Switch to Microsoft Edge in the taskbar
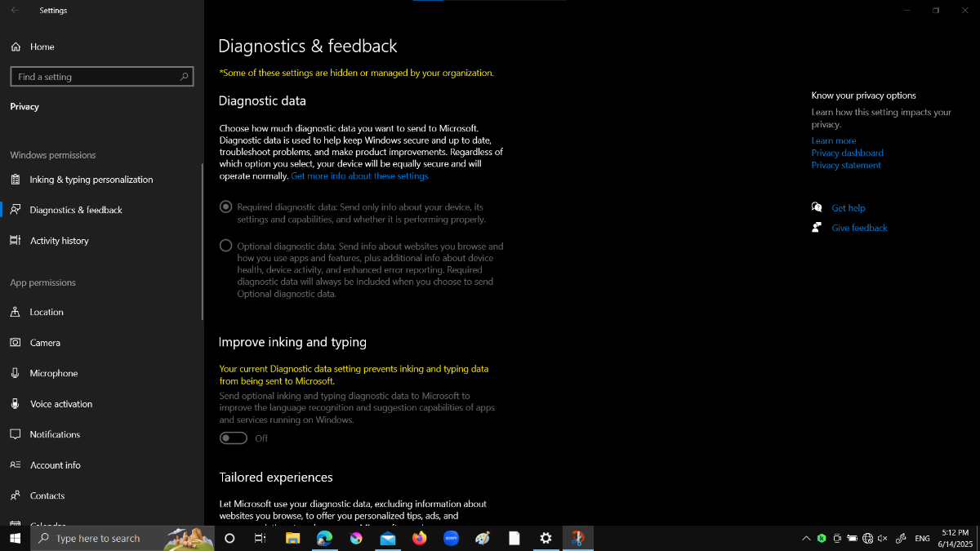This screenshot has width=980, height=551. tap(324, 539)
